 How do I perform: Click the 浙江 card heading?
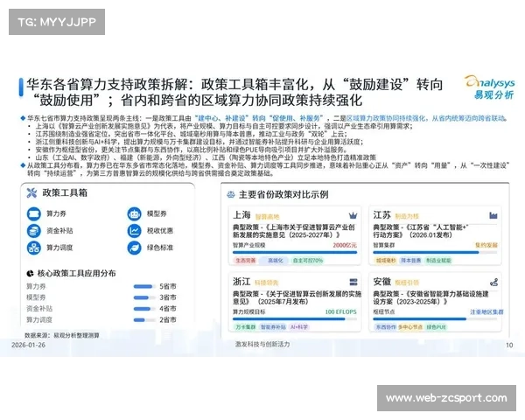[x=241, y=282]
